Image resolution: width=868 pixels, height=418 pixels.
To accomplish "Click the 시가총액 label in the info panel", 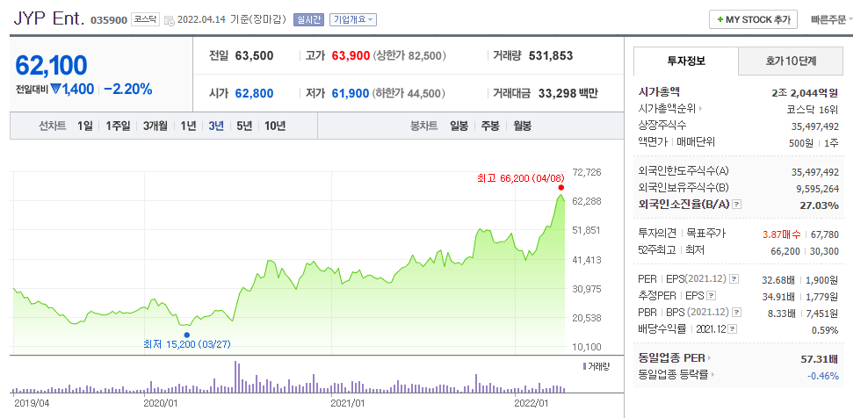I will [659, 92].
